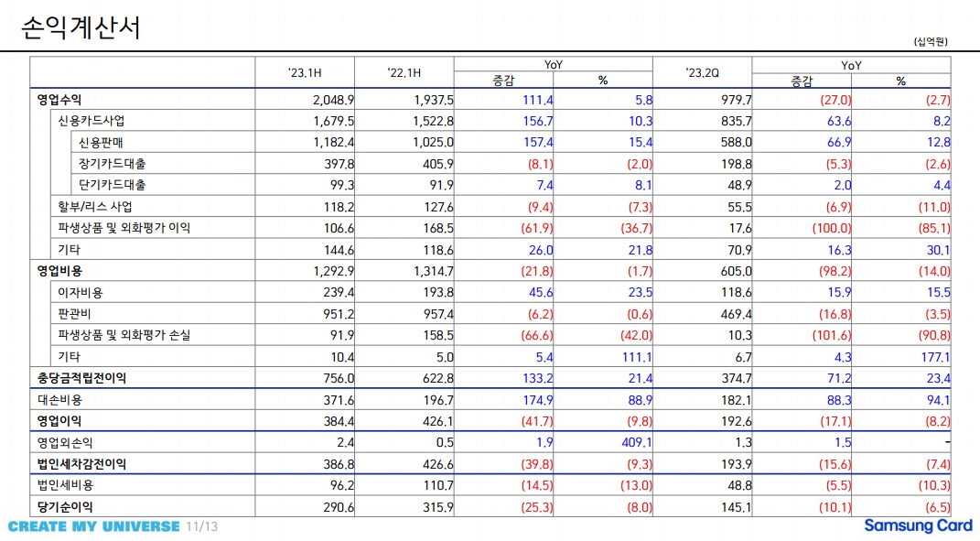Click the '23.1H column header
The image size is (980, 541).
(x=305, y=73)
